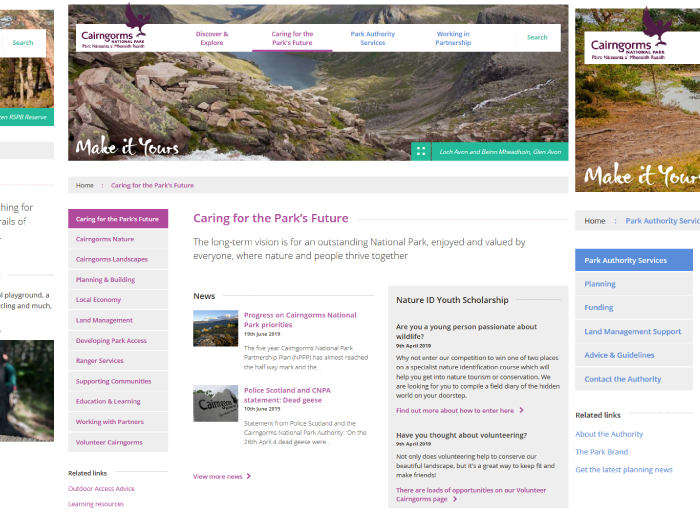Image resolution: width=700 pixels, height=512 pixels.
Task: Open Ranger Services sidebar item
Action: tap(118, 361)
